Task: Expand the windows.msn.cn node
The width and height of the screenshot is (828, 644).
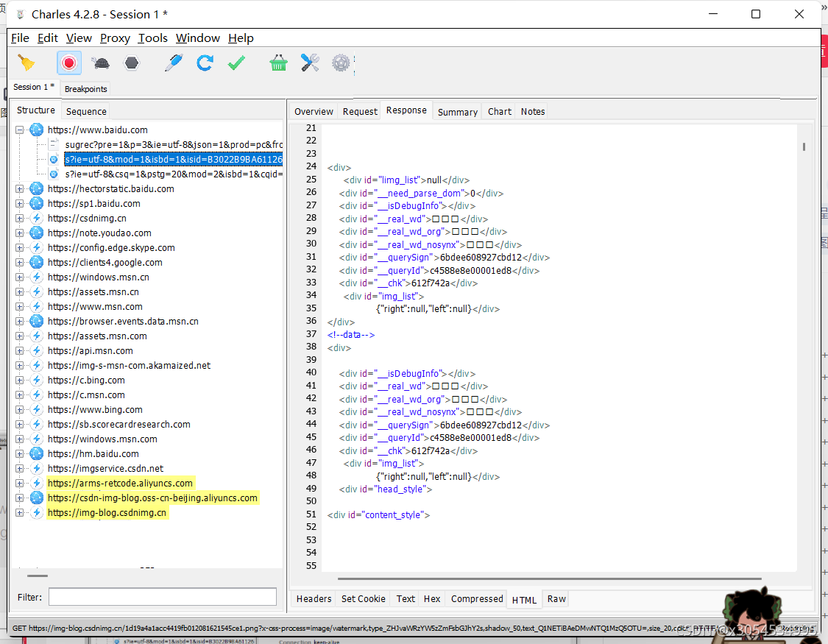Action: click(x=20, y=277)
